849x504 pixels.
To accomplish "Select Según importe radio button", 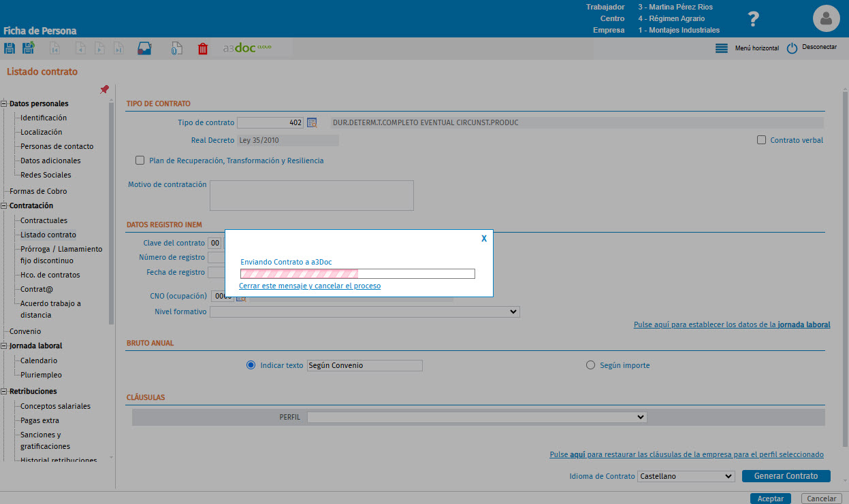I will point(590,365).
